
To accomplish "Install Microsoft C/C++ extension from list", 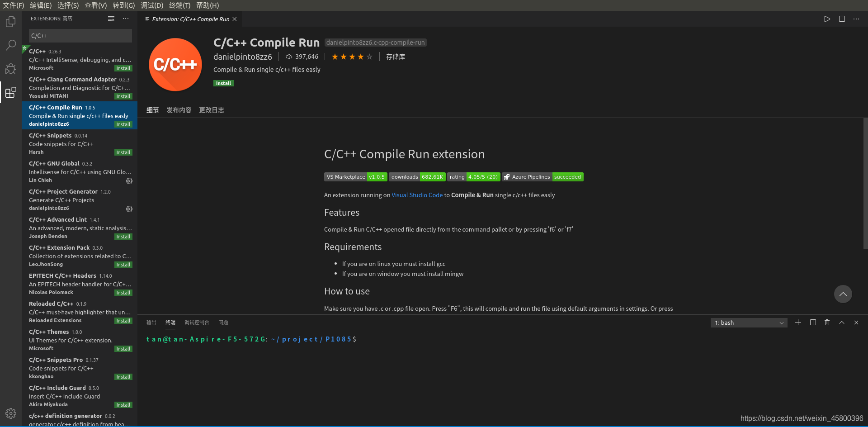I will pos(123,68).
